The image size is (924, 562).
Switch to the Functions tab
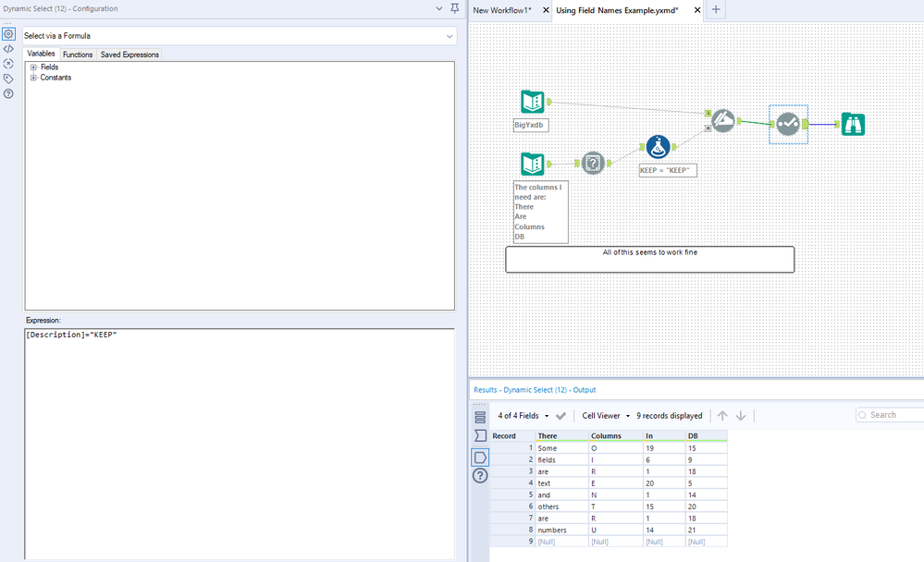tap(78, 55)
